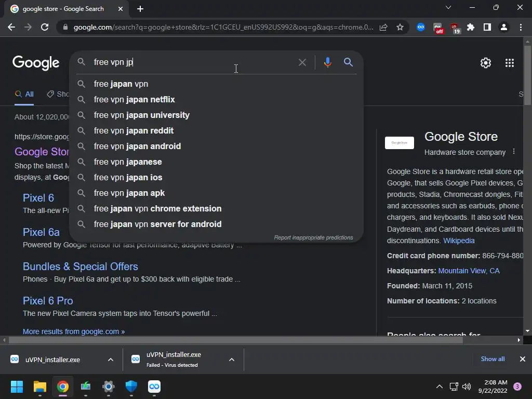Choose suggestion 'free vpn japan ios'

[x=217, y=178]
